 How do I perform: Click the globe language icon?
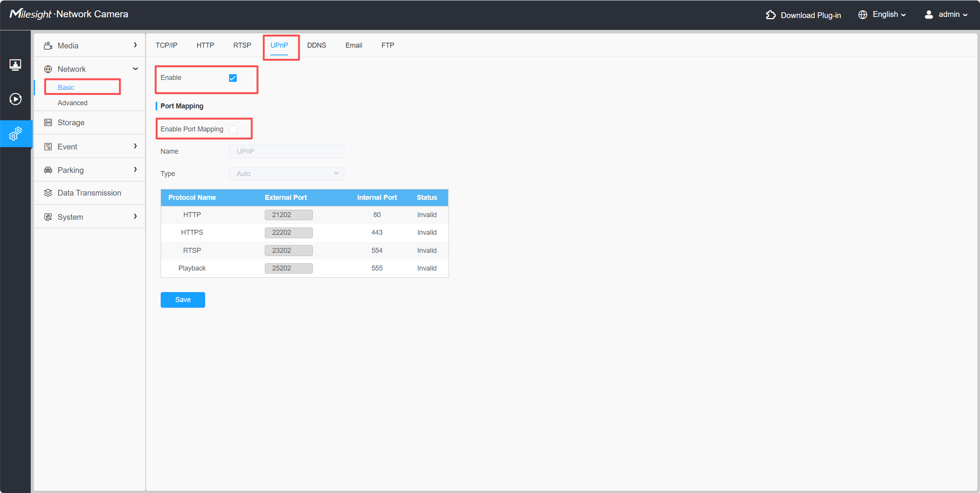tap(862, 15)
